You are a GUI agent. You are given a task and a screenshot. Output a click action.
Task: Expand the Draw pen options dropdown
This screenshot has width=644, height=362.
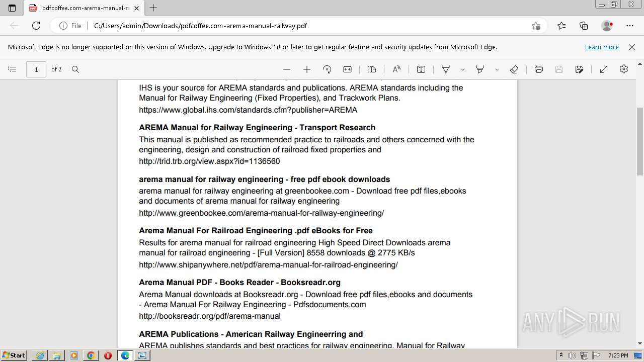point(463,69)
